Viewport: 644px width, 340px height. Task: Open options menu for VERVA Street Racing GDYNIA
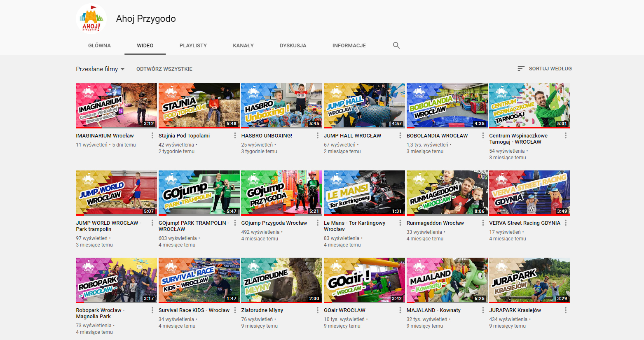tap(565, 223)
